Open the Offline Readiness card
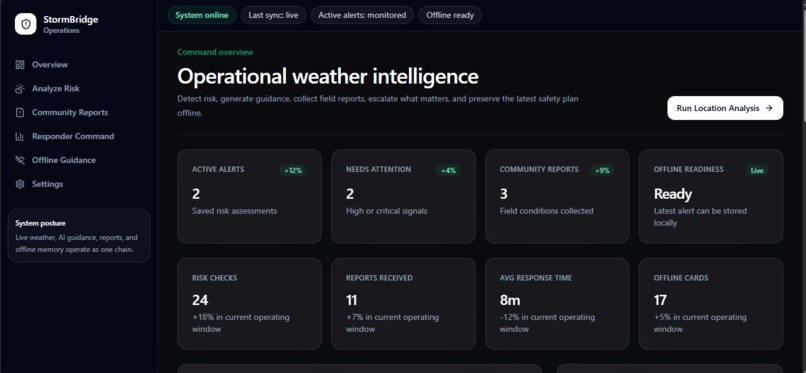 point(711,196)
